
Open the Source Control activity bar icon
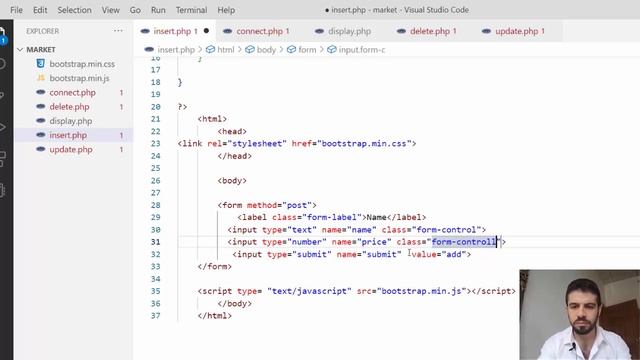2,96
